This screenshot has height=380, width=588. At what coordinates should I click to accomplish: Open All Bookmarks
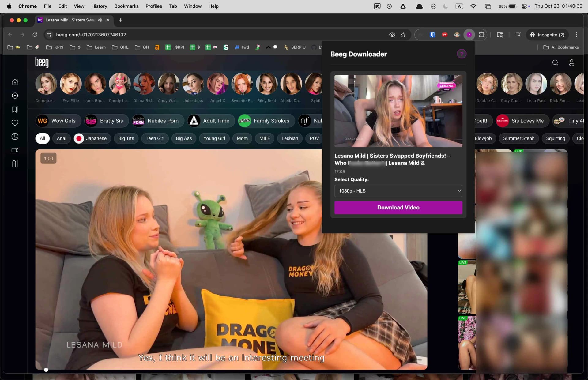pyautogui.click(x=561, y=47)
